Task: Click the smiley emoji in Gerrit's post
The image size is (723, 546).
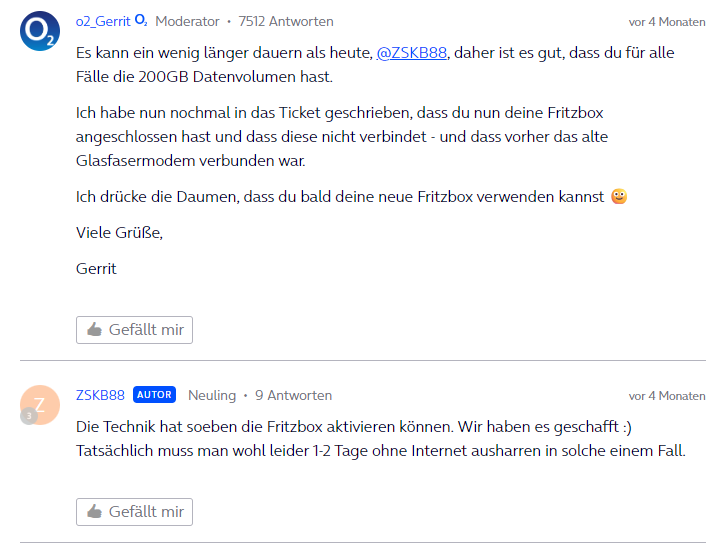Action: tap(619, 196)
